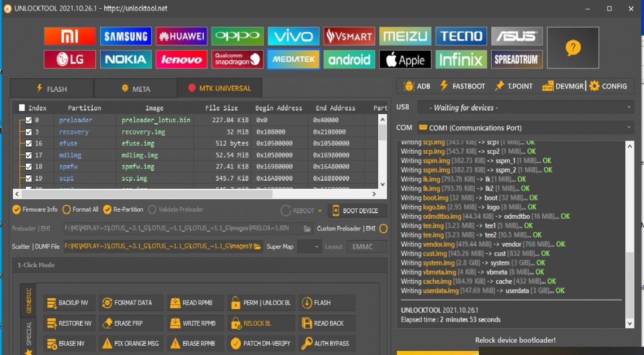Browse for Scatter file folder icon

coord(258,247)
